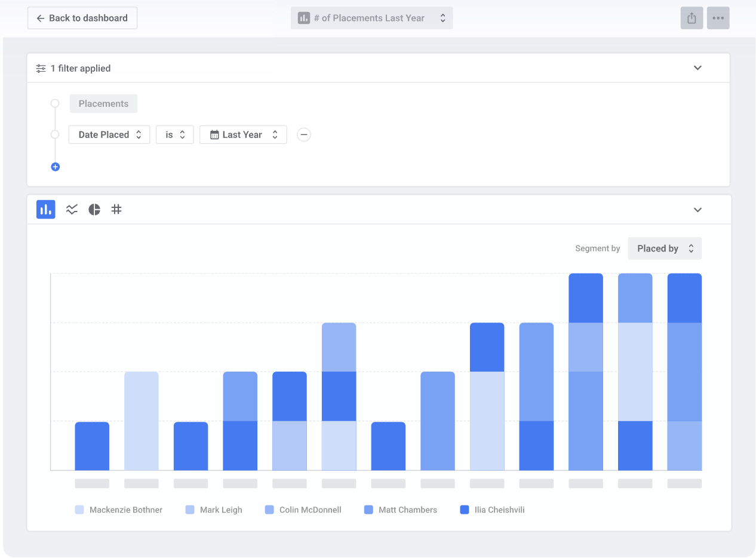756x558 pixels.
Task: Go back to the dashboard
Action: click(82, 18)
